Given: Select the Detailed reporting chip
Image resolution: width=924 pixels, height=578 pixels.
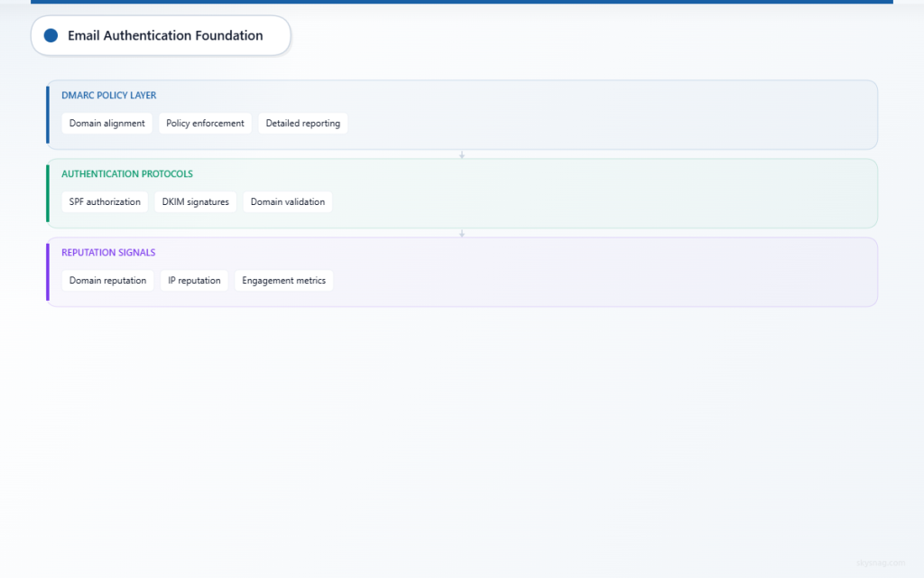Looking at the screenshot, I should click(x=302, y=123).
